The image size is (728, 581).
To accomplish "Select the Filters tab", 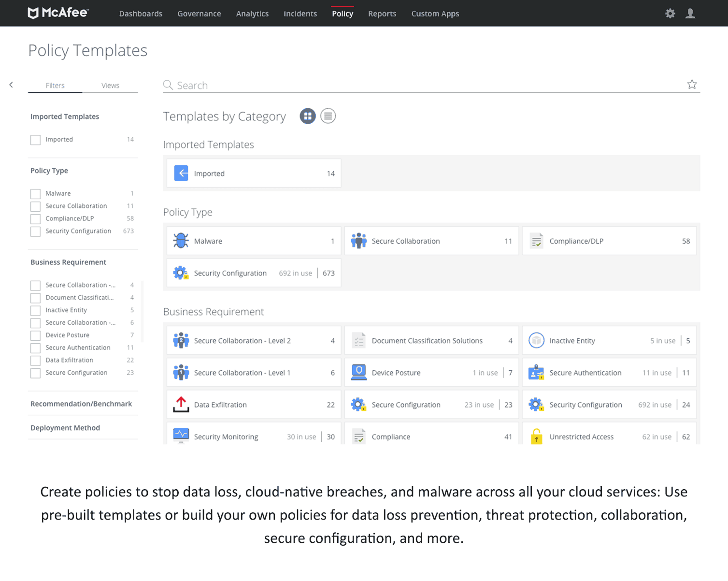I will [55, 86].
